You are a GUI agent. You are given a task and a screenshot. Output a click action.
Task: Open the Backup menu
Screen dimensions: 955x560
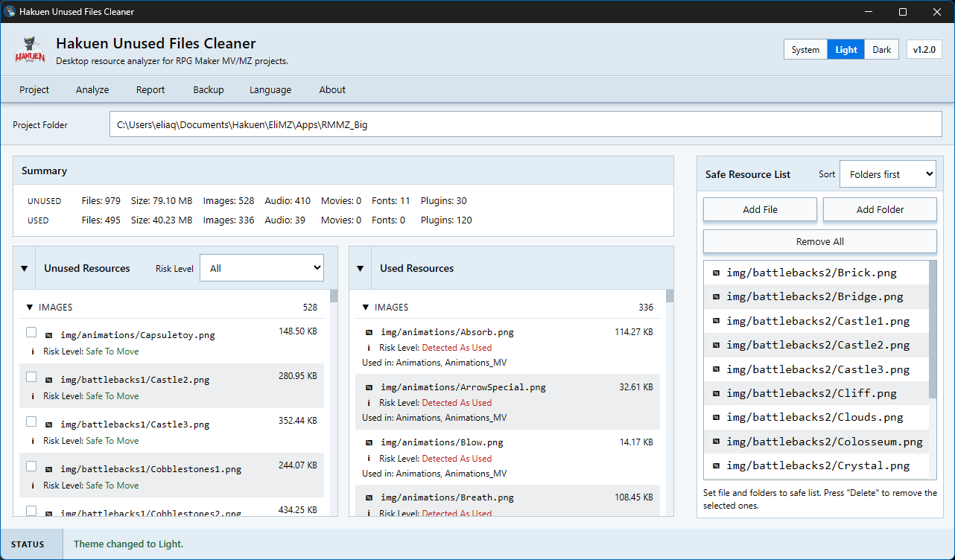[x=209, y=89]
